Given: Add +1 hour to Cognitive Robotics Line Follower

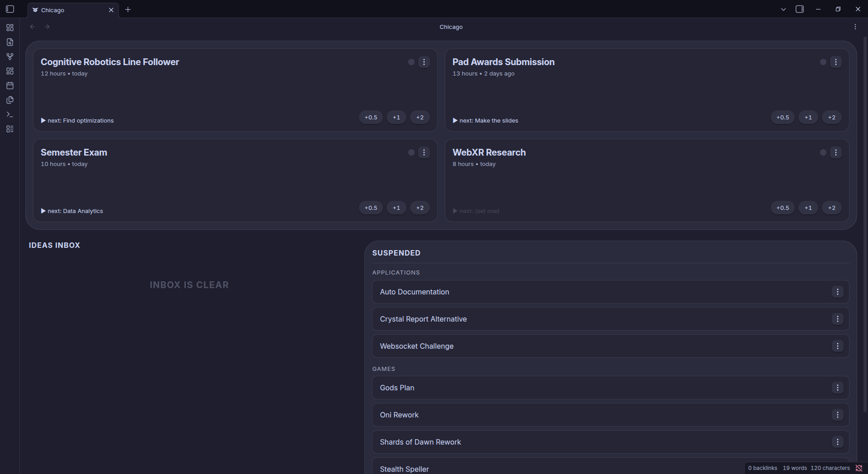Looking at the screenshot, I should point(396,117).
